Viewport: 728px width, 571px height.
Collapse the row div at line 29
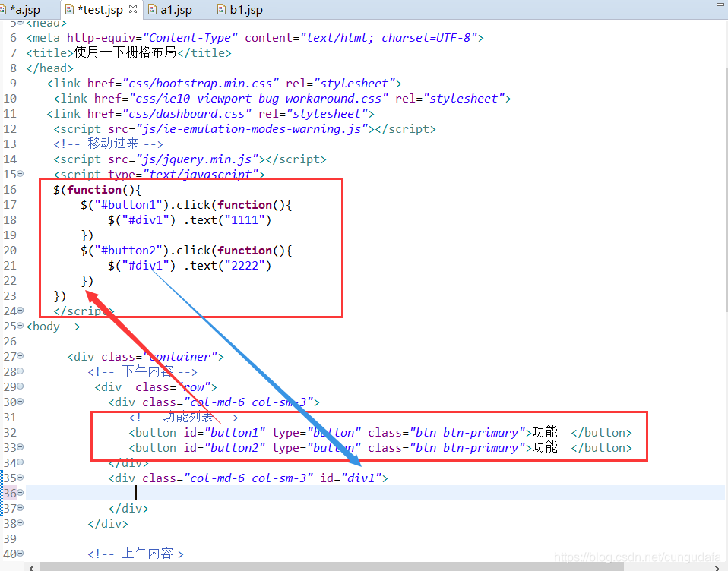[x=20, y=386]
